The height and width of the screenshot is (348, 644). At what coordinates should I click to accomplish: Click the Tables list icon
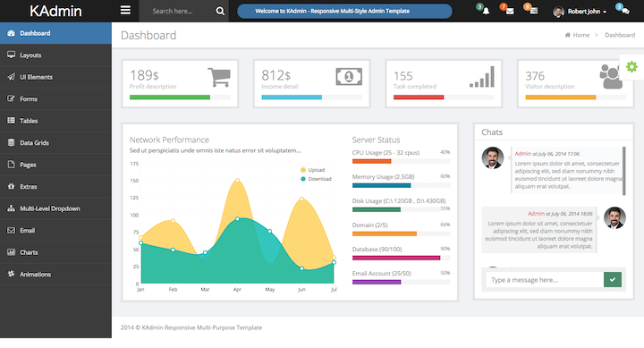tap(11, 121)
